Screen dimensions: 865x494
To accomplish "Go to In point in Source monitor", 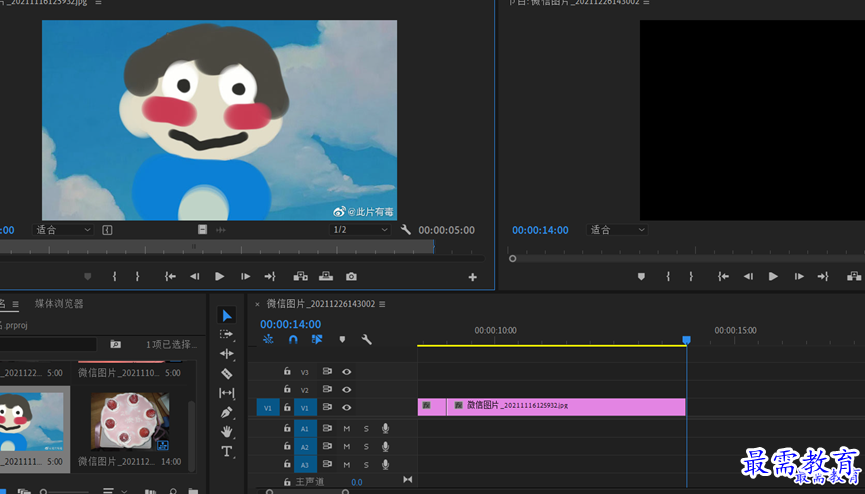I will click(x=170, y=277).
